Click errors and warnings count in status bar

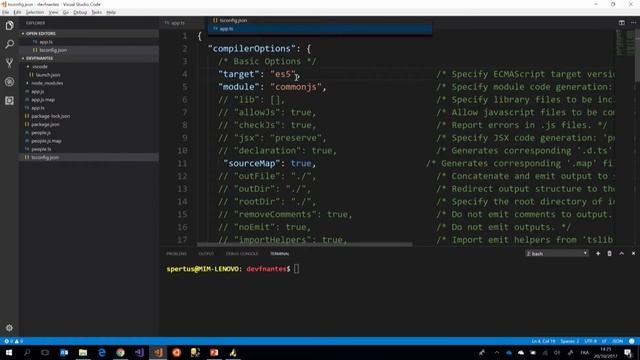13,341
